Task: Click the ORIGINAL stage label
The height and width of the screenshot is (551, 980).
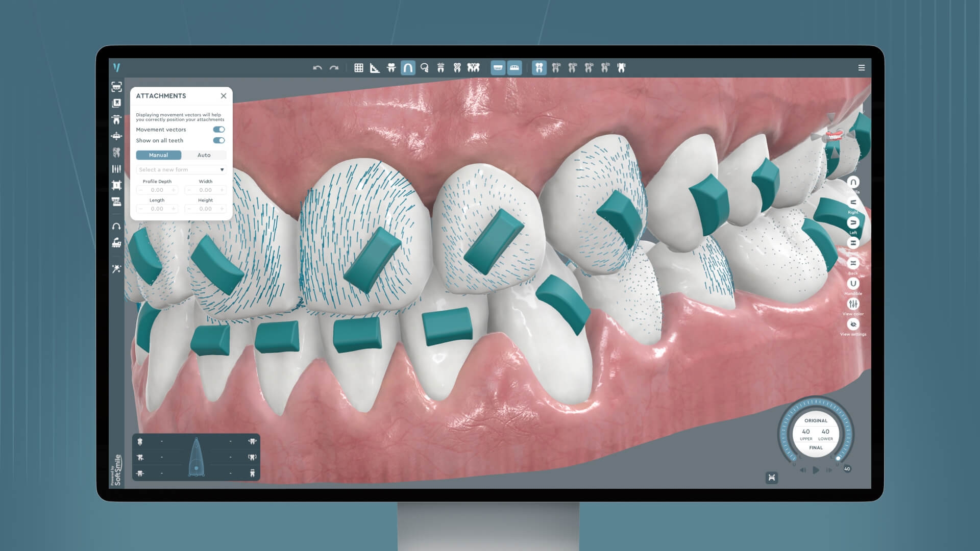Action: 816,421
